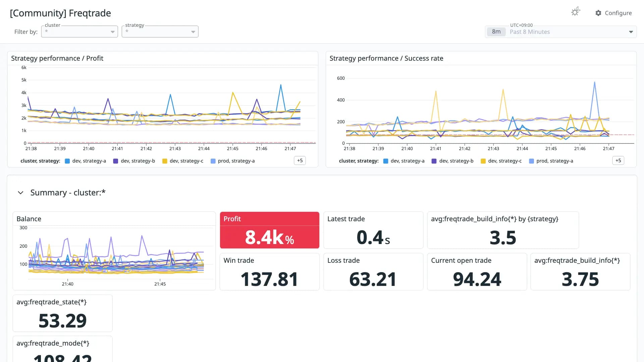Click the dev, strategy-a blue swatch in Profit legend
Image resolution: width=644 pixels, height=362 pixels.
point(67,161)
